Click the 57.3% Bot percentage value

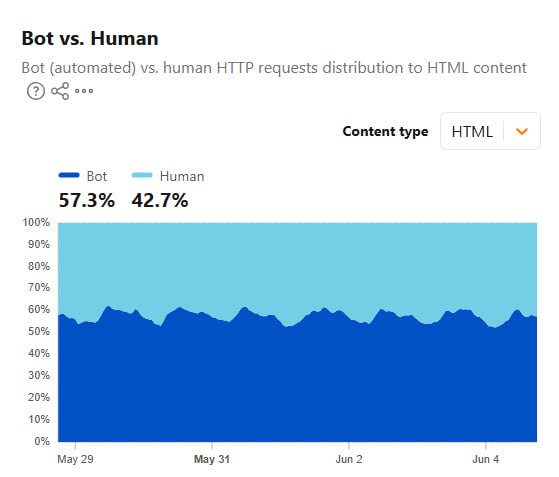coord(87,200)
